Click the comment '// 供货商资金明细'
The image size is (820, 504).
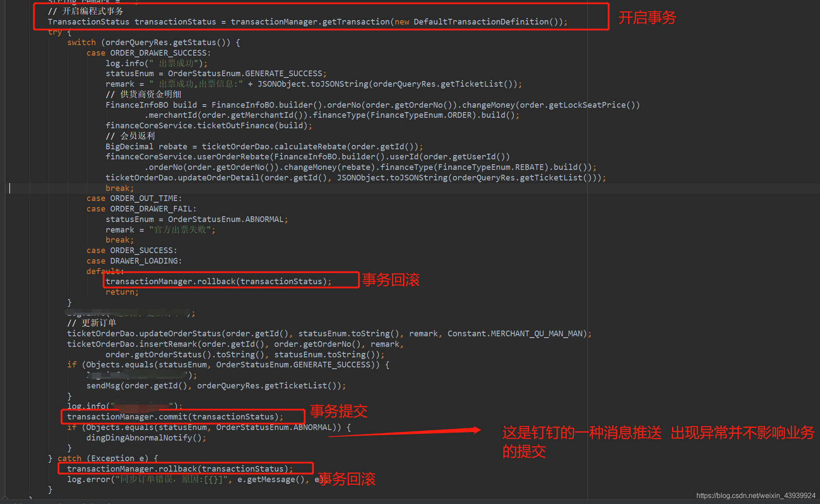coord(144,95)
